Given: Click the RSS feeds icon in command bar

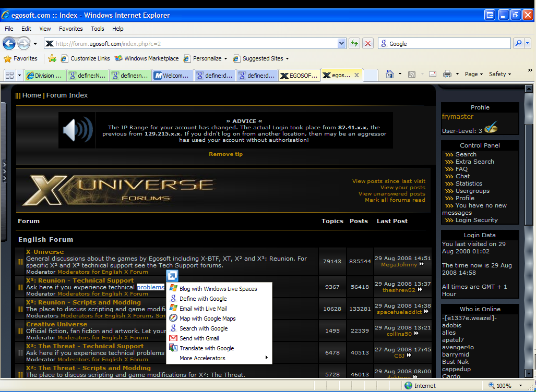Looking at the screenshot, I should click(x=412, y=75).
